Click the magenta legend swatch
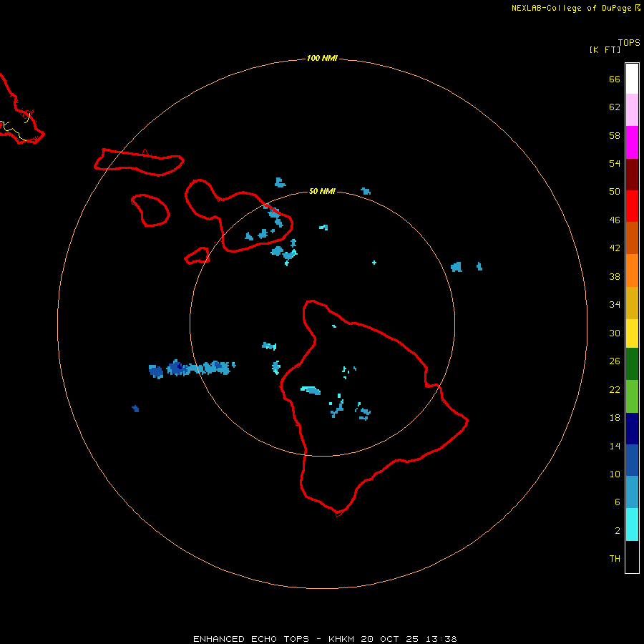This screenshot has width=644, height=644. click(632, 142)
